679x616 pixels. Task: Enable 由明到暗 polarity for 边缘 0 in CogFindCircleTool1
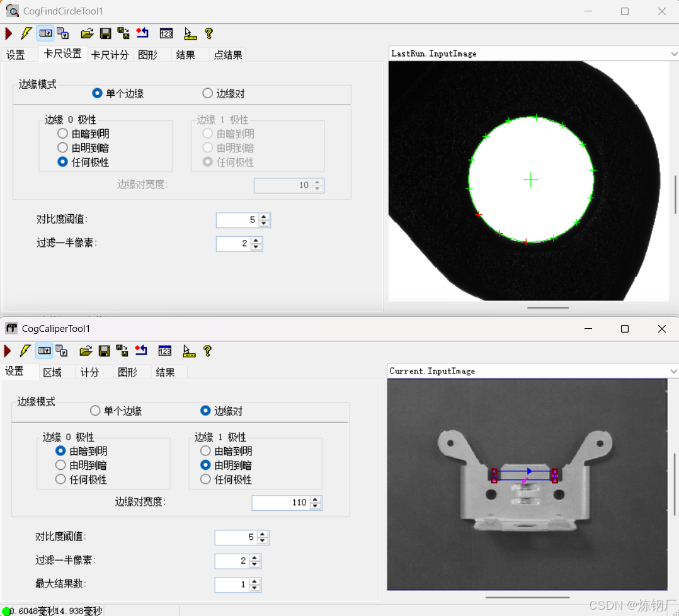point(62,147)
